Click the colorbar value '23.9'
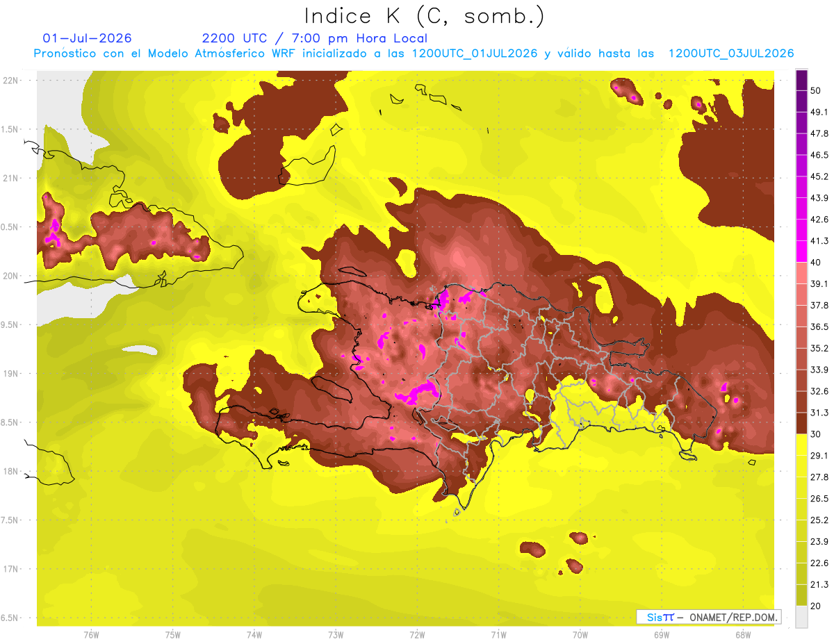The image size is (834, 644). (x=820, y=541)
